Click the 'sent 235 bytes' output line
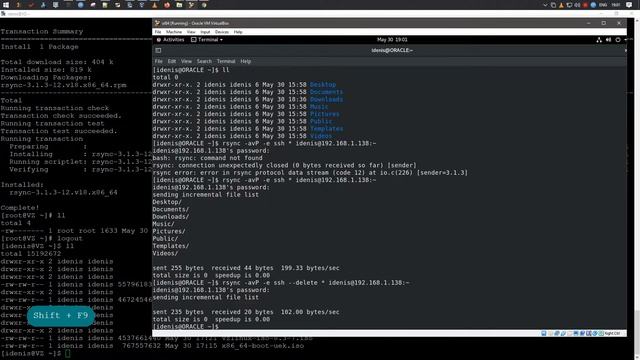The height and width of the screenshot is (360, 640). pyautogui.click(x=246, y=312)
